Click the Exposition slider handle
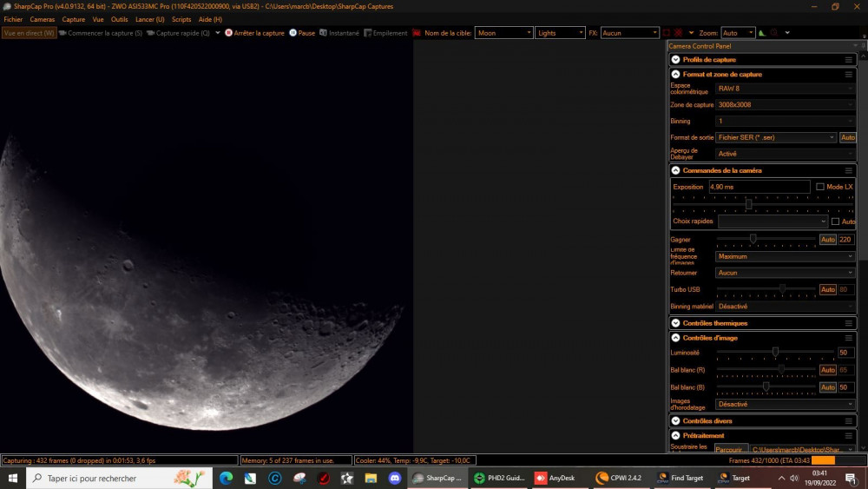Viewport: 868px width, 489px height. (748, 204)
